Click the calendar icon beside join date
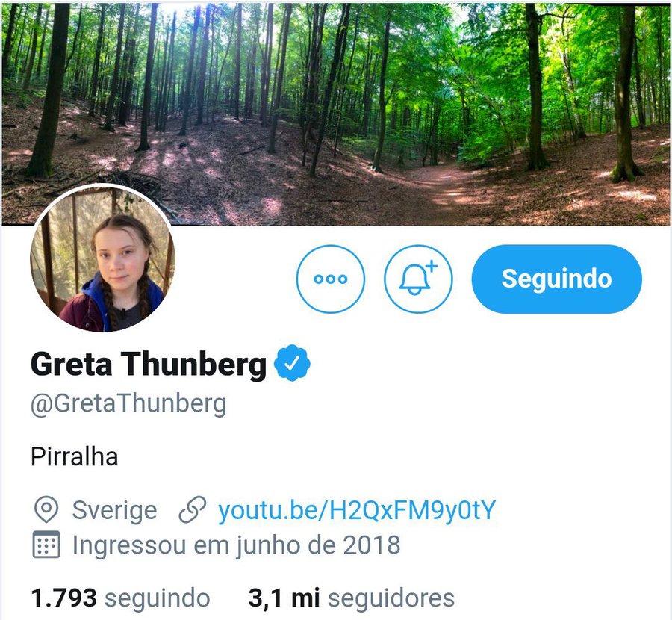The height and width of the screenshot is (620, 672). 46,545
